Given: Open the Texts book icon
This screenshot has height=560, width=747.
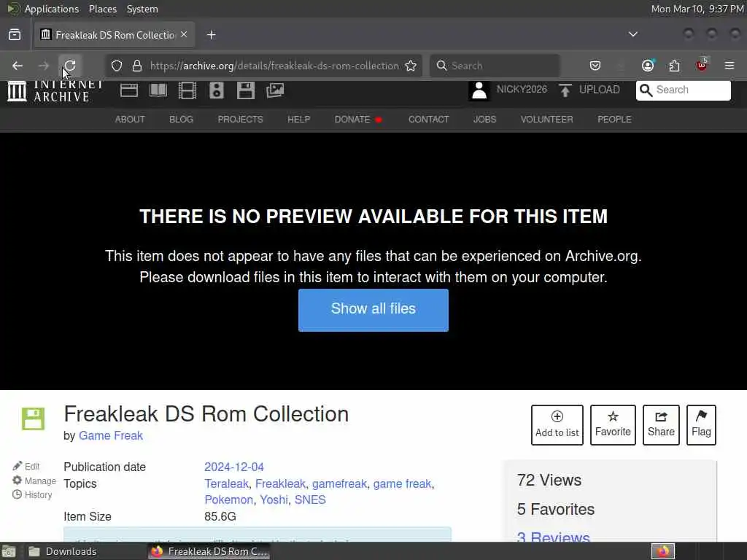Looking at the screenshot, I should tap(158, 90).
